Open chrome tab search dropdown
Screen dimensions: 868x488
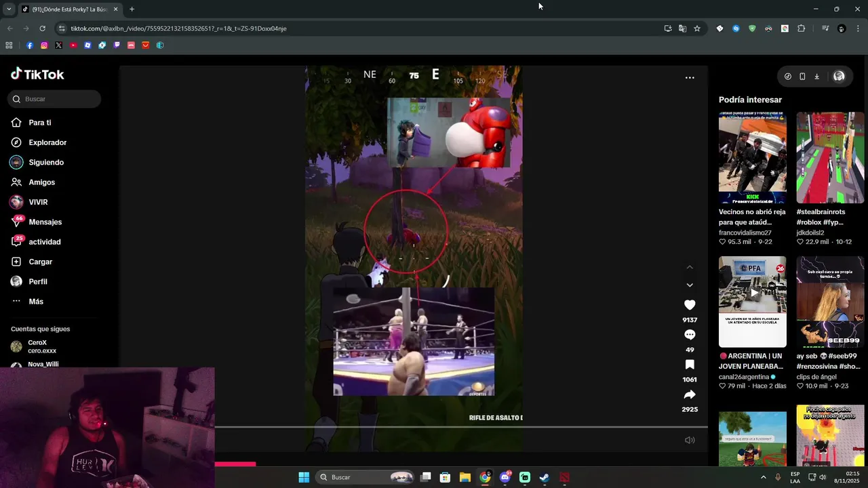coord(8,9)
